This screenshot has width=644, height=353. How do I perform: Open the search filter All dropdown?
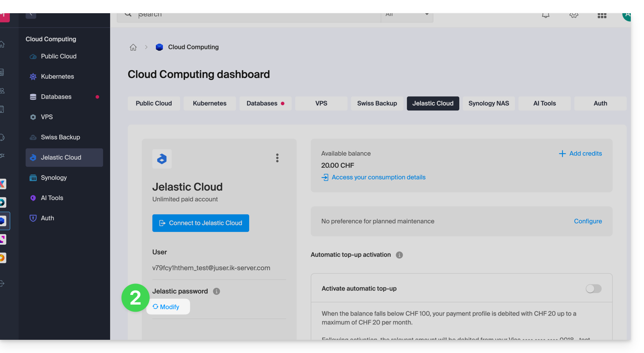(x=407, y=16)
